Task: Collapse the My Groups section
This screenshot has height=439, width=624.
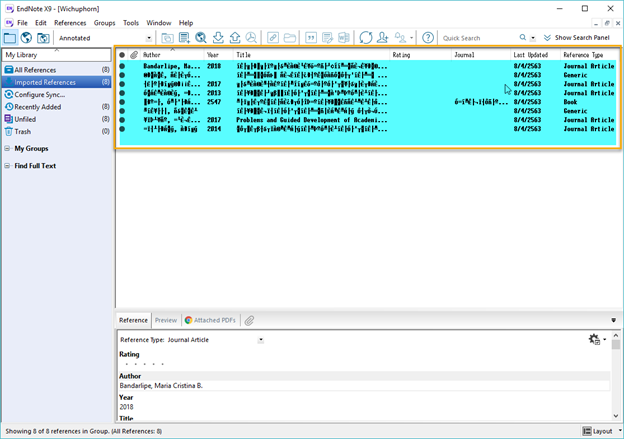Action: pos(7,148)
